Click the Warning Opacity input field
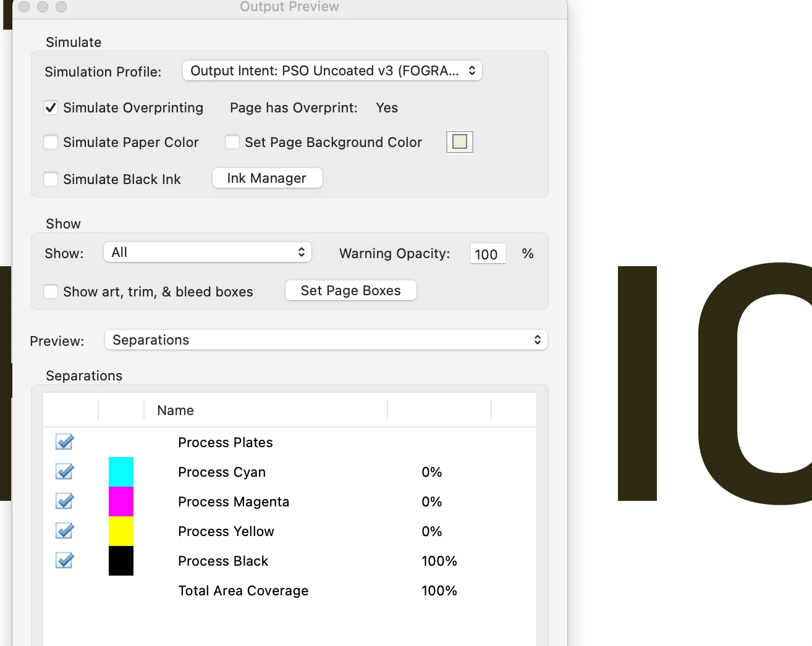 point(488,254)
